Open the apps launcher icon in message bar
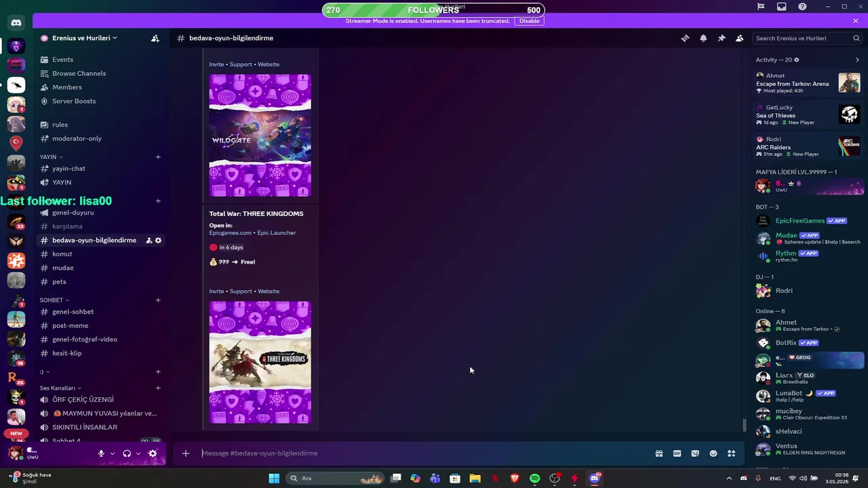This screenshot has width=868, height=488. [x=732, y=453]
